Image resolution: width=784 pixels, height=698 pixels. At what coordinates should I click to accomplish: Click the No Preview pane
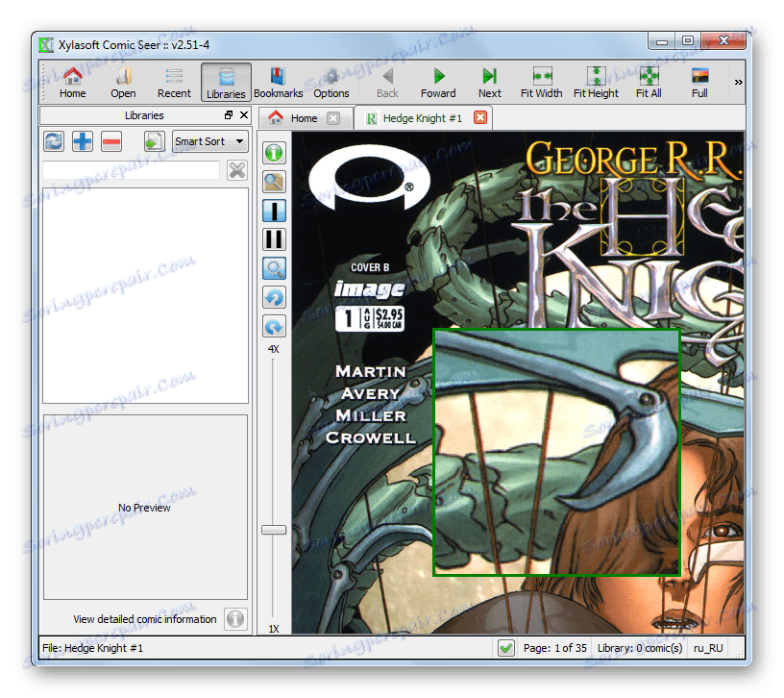145,507
